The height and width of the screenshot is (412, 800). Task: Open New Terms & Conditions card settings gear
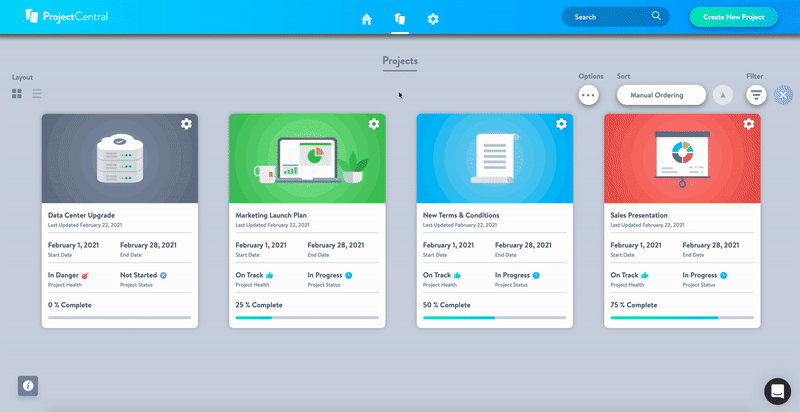(x=561, y=124)
